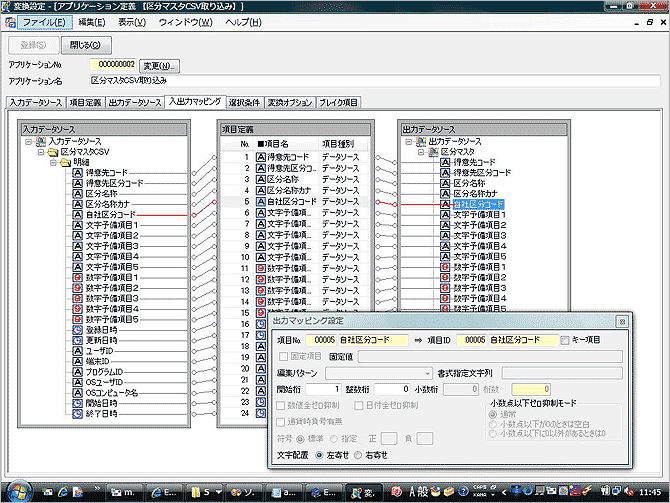The height and width of the screenshot is (503, 670).
Task: Open the ヘルプ(H) menu
Action: [243, 22]
